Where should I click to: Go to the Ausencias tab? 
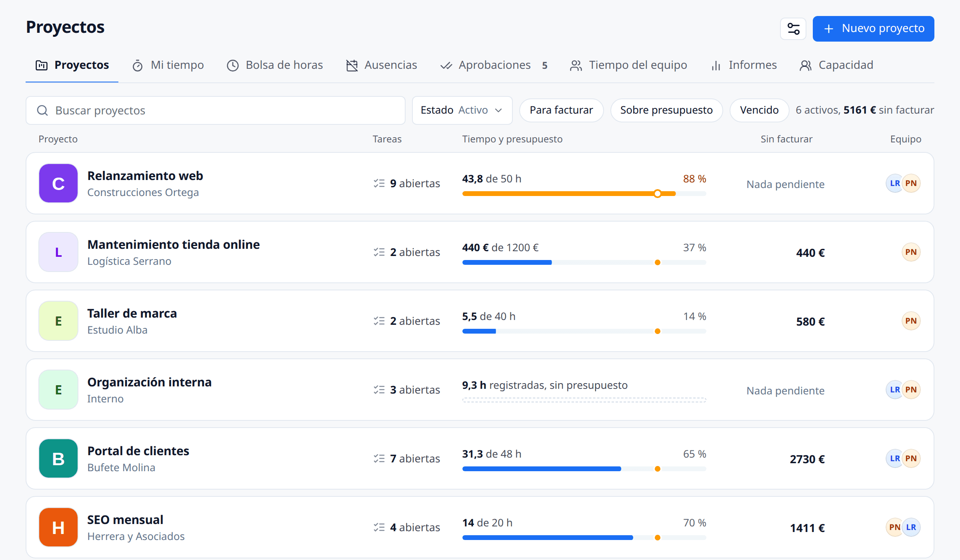tap(382, 65)
